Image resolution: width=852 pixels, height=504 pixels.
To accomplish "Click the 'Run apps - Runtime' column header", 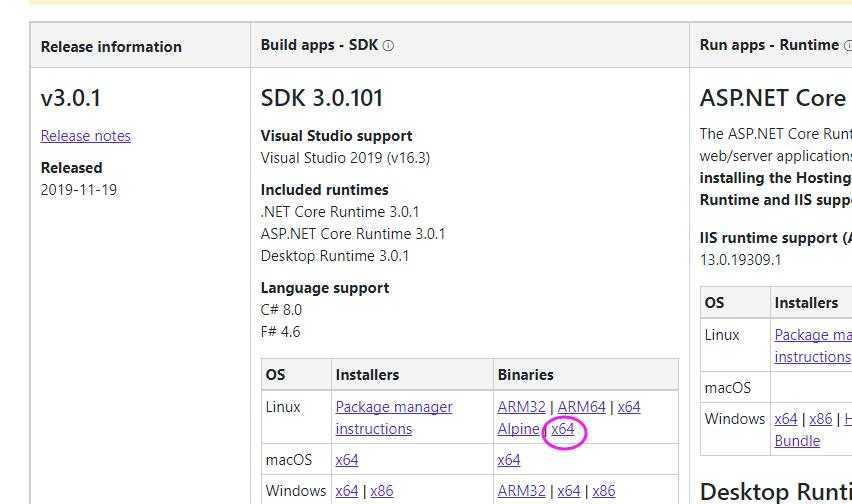I will click(x=769, y=45).
